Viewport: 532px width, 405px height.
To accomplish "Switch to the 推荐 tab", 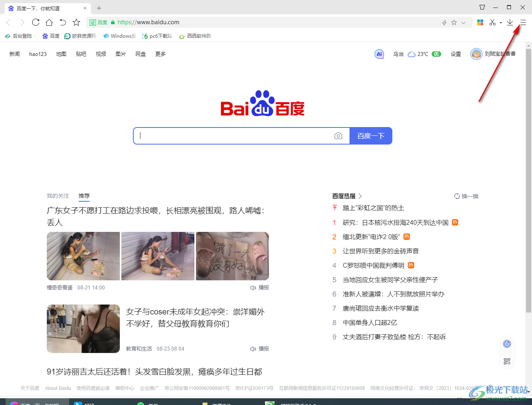I will click(84, 196).
